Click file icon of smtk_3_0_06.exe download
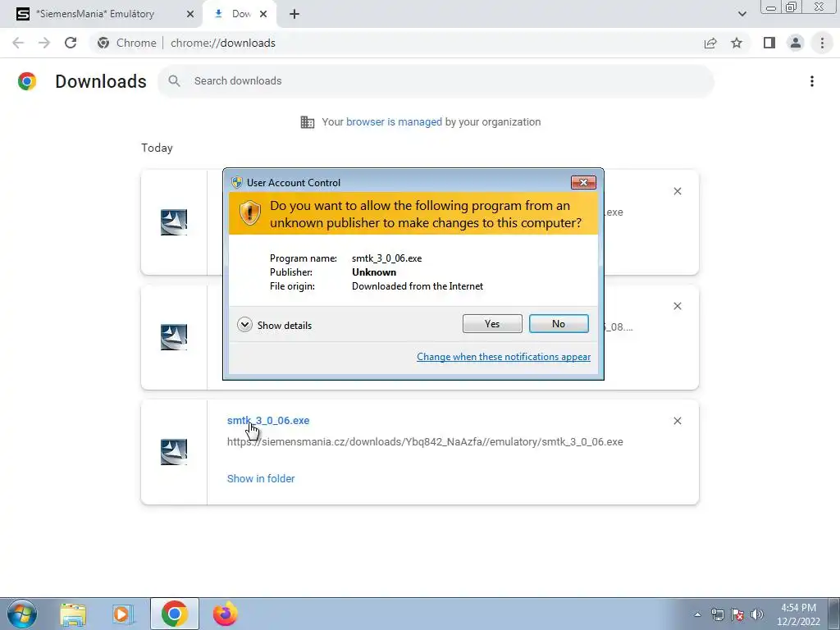The image size is (840, 630). (x=174, y=452)
